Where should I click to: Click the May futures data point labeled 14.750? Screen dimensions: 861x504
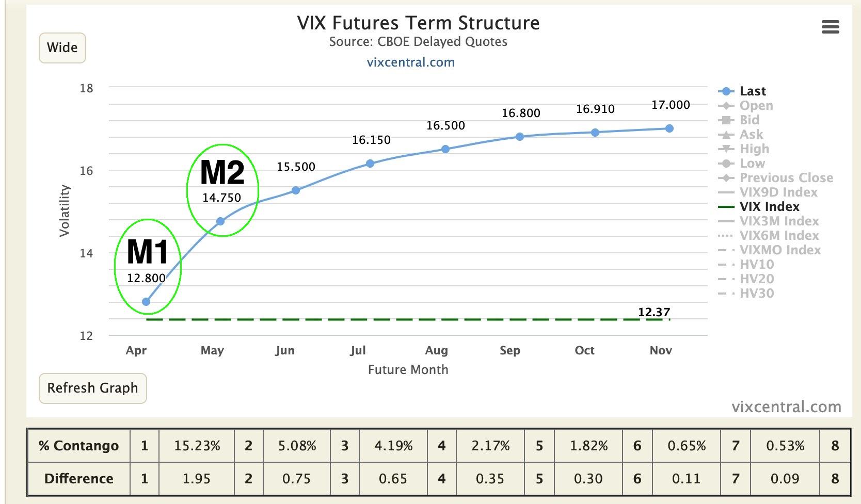click(221, 221)
